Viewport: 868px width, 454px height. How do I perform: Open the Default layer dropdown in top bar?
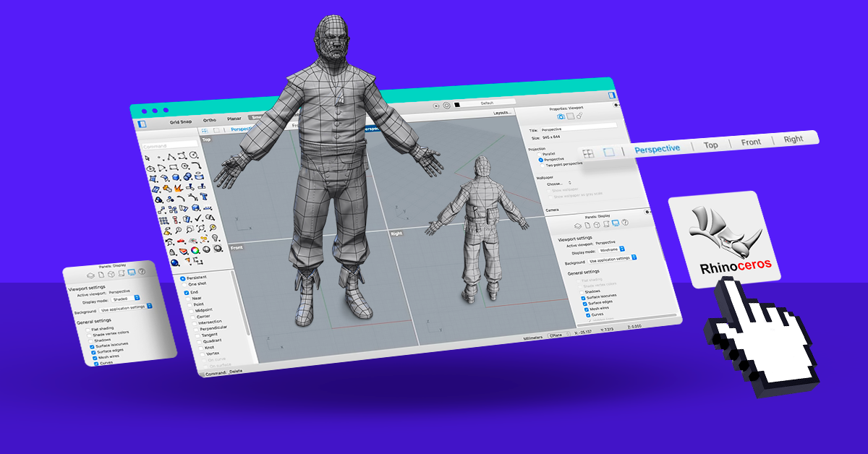(485, 103)
